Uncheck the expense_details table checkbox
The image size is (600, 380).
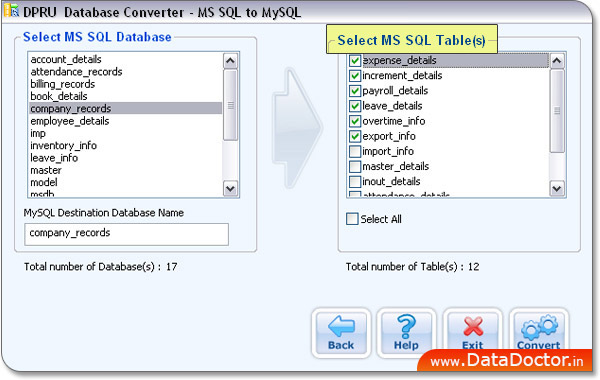pyautogui.click(x=355, y=60)
